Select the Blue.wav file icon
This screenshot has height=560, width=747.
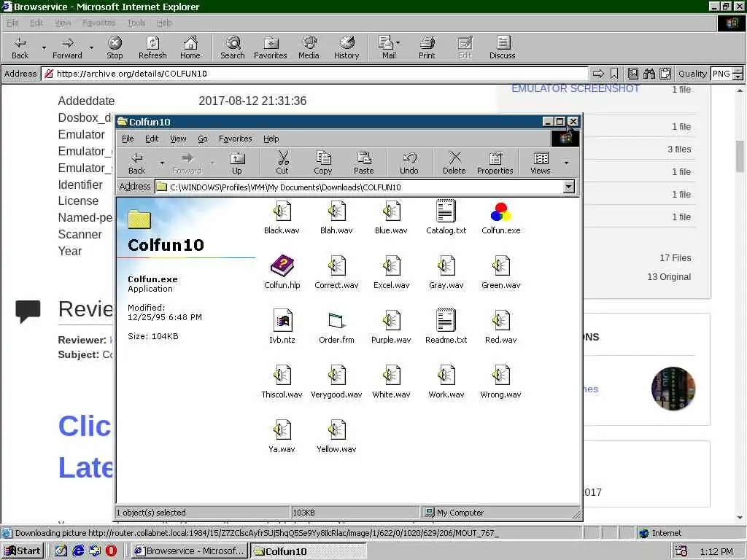point(391,217)
